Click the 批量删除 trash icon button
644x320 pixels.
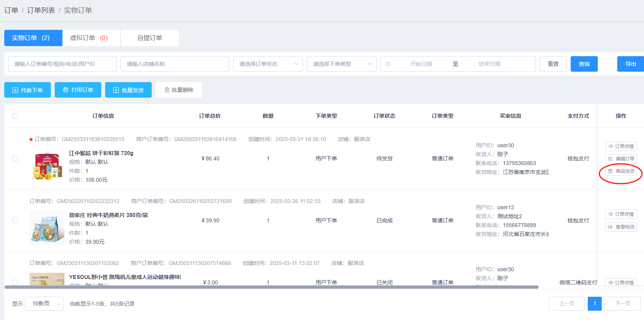179,90
